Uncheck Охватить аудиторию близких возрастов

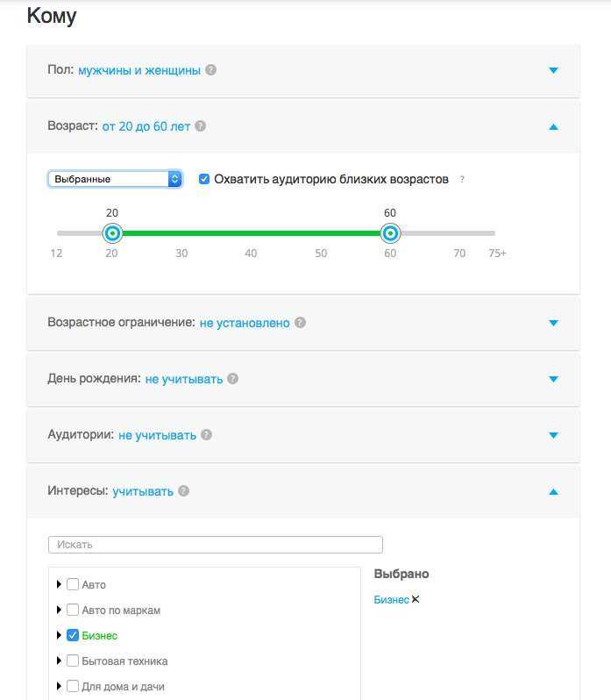(204, 179)
